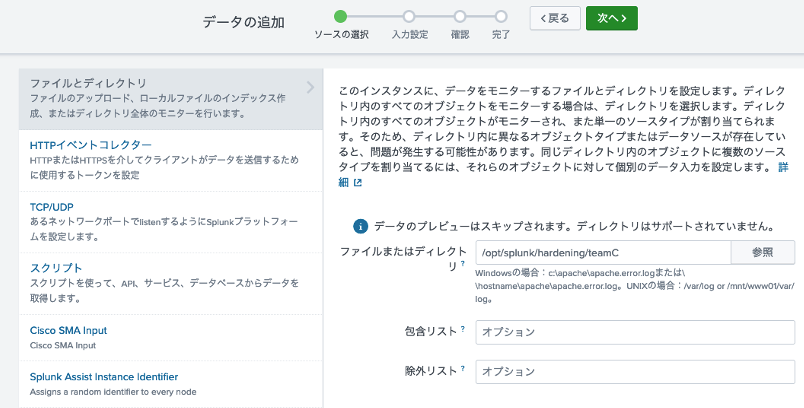Focus the file or directory path field

coord(603,252)
